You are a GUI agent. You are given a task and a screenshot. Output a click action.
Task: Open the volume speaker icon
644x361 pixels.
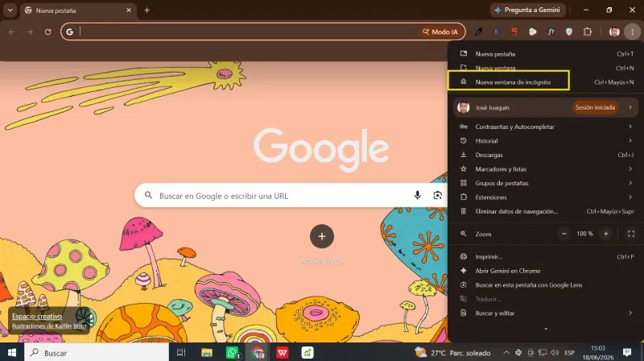click(555, 352)
